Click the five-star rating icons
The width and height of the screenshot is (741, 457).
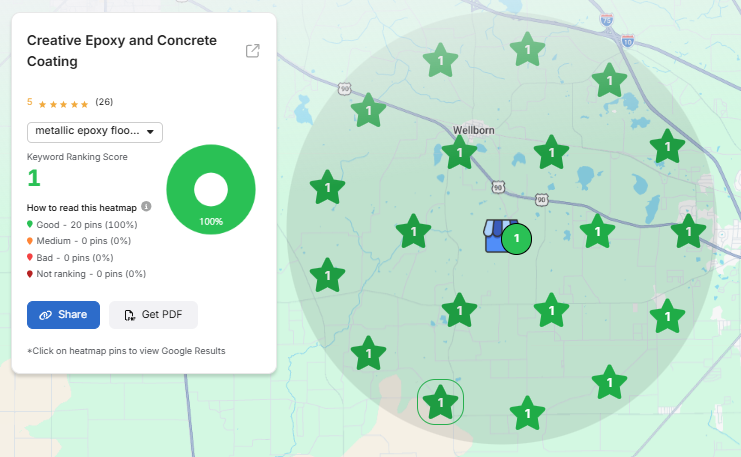pyautogui.click(x=63, y=104)
